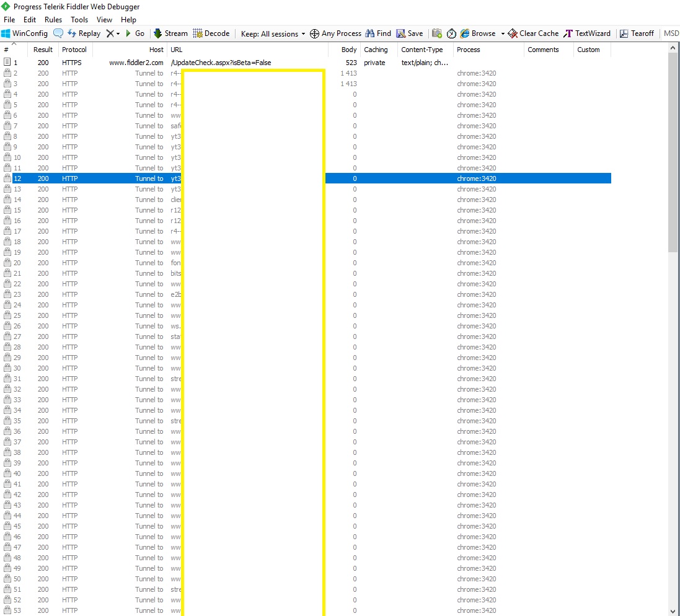Image resolution: width=680 pixels, height=616 pixels.
Task: Open the TextWizard tool
Action: click(587, 33)
